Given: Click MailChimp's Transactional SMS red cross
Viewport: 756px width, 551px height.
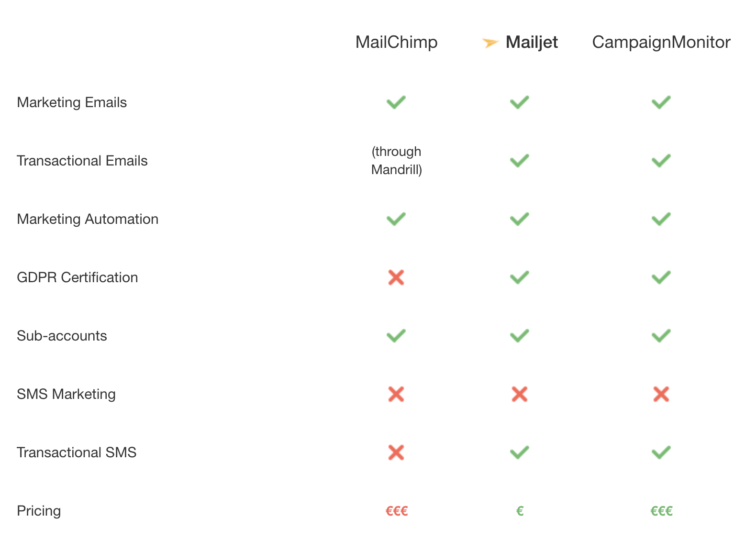Looking at the screenshot, I should pos(396,452).
